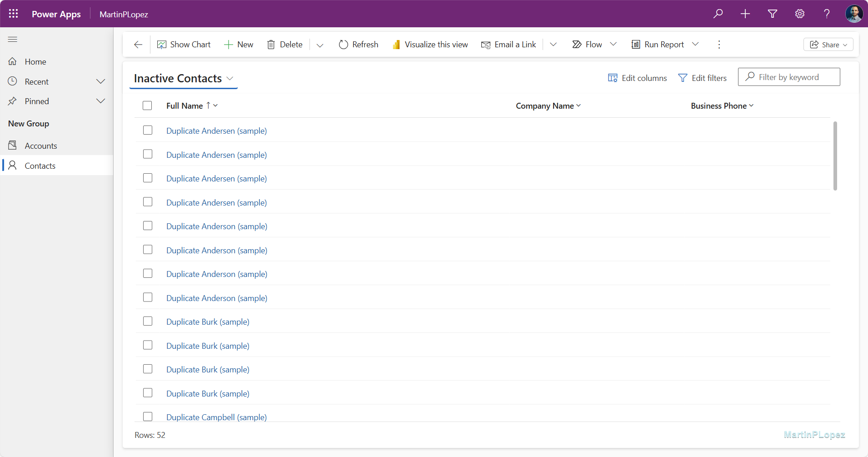This screenshot has height=457, width=868.
Task: Open Visualize this view
Action: click(x=430, y=44)
